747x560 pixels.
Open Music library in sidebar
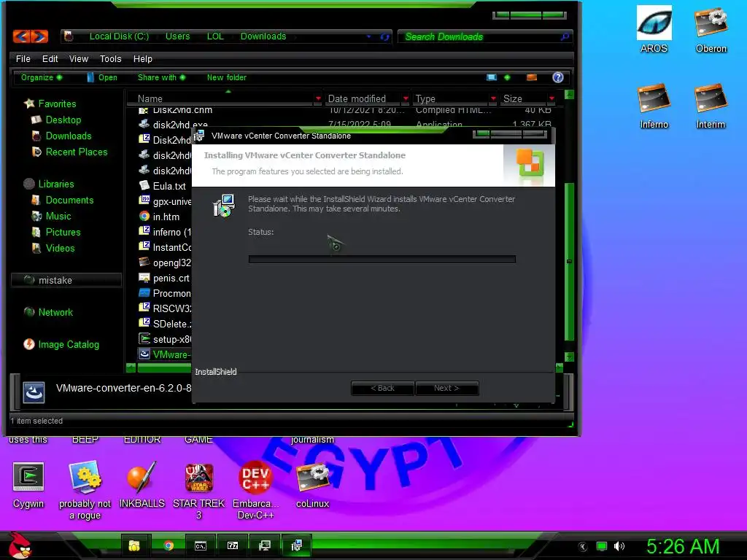tap(51, 216)
